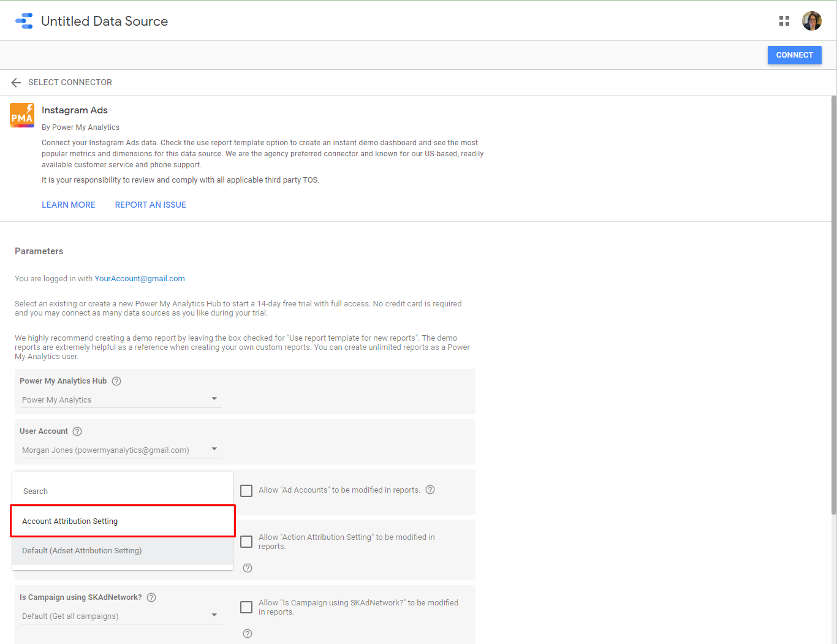Show help for User Account
The height and width of the screenshot is (644, 837).
[77, 431]
